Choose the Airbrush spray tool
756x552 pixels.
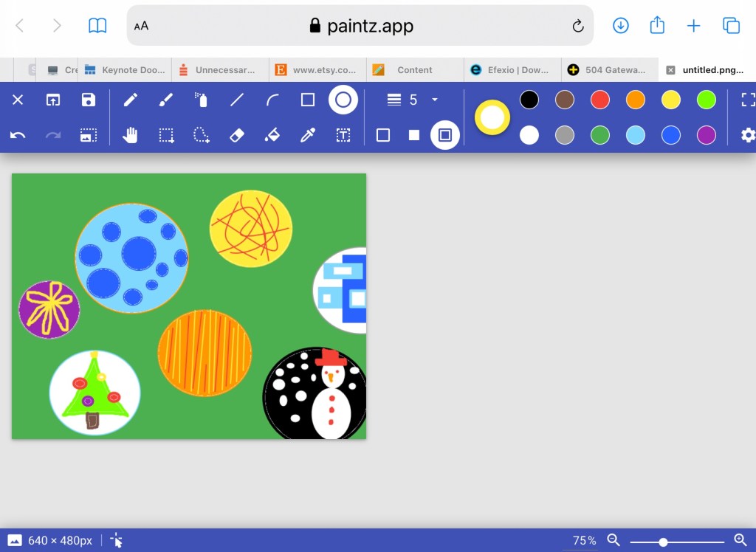pos(201,100)
